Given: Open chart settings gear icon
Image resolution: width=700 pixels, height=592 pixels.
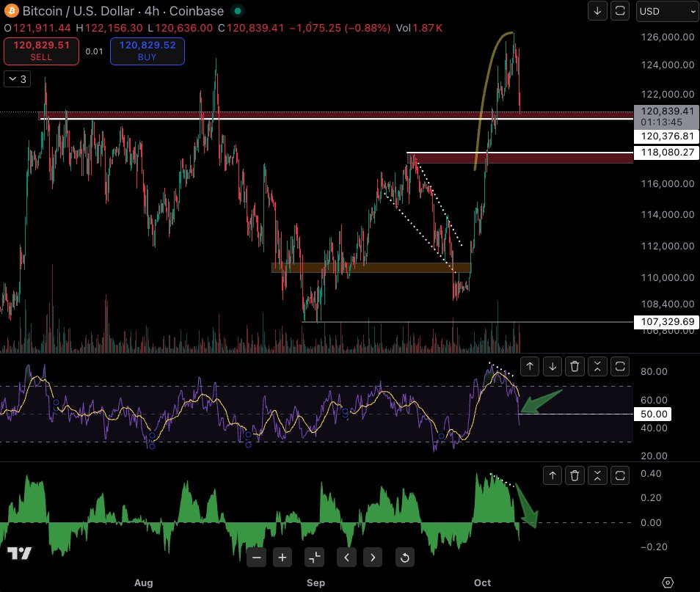Looking at the screenshot, I should click(x=667, y=582).
